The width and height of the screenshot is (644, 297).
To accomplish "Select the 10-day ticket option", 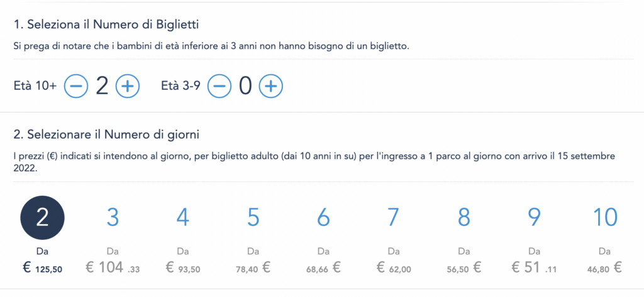I will tap(604, 218).
